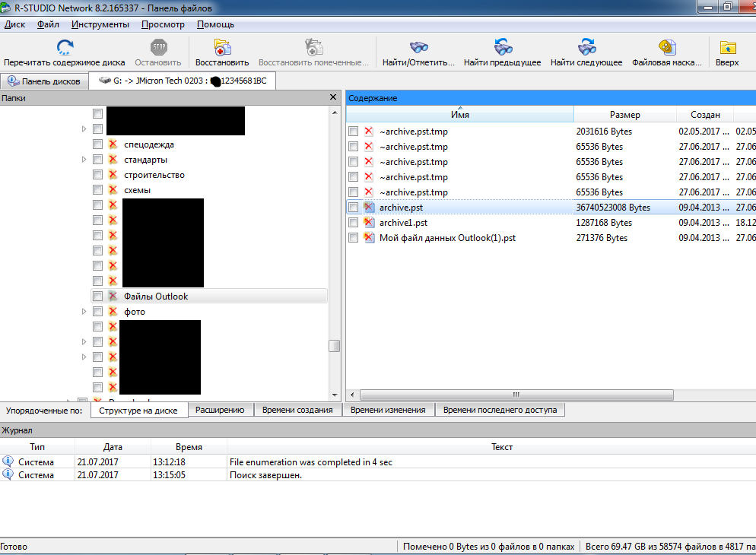Check the фото folder checkbox
This screenshot has width=756, height=555.
pos(98,311)
